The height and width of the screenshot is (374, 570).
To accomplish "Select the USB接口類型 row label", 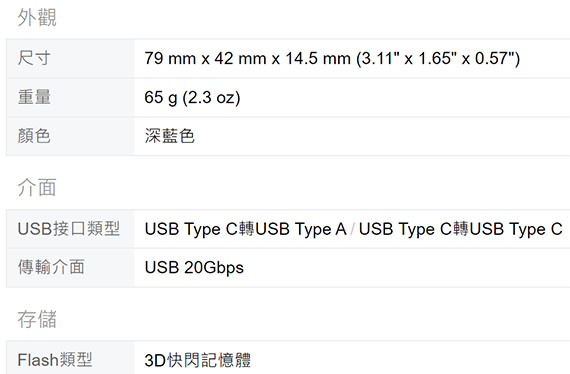I will pyautogui.click(x=69, y=229).
